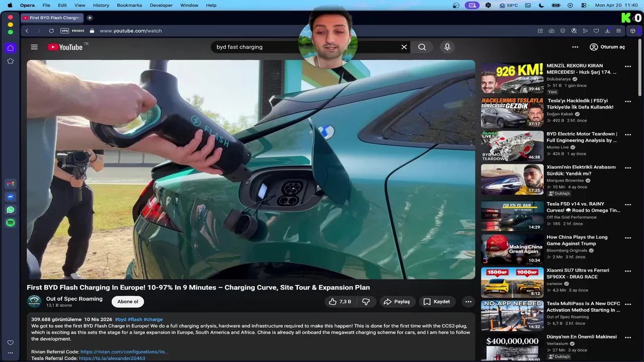This screenshot has height=362, width=644.
Task: Click the youtube.com/watch address field
Action: [131, 31]
